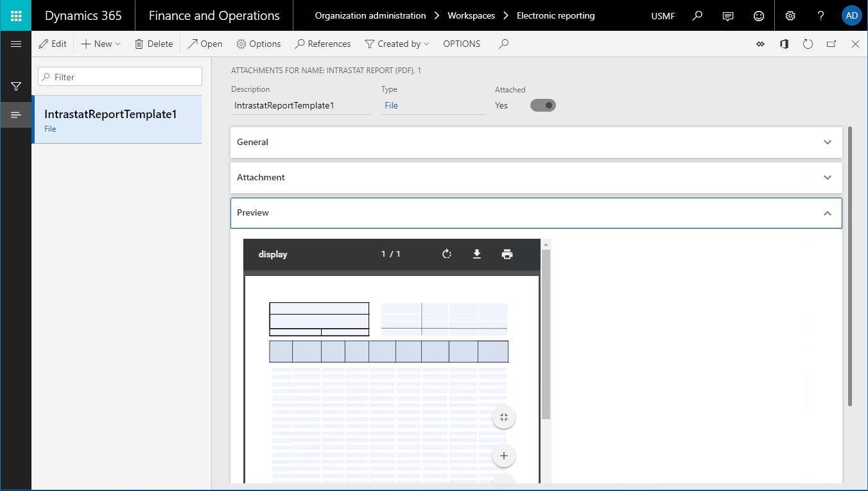Go to Electronic reporting breadcrumb
This screenshot has height=491, width=868.
[x=556, y=15]
